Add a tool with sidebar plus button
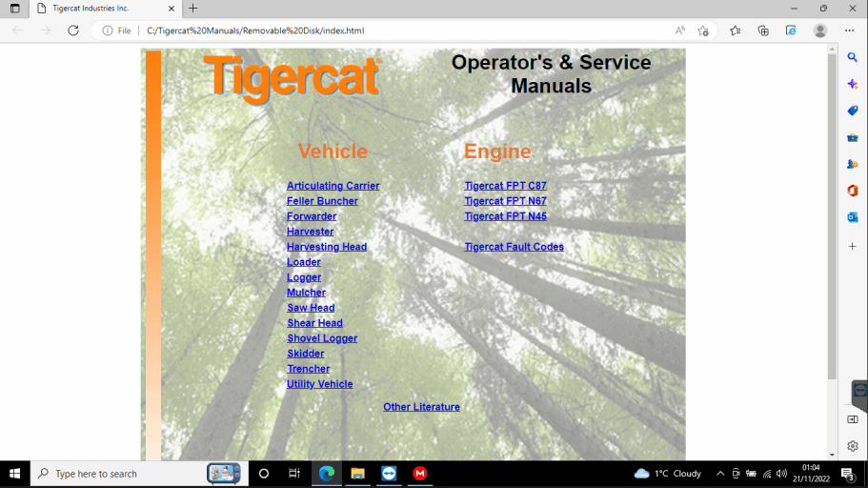The width and height of the screenshot is (868, 488). pyautogui.click(x=853, y=247)
